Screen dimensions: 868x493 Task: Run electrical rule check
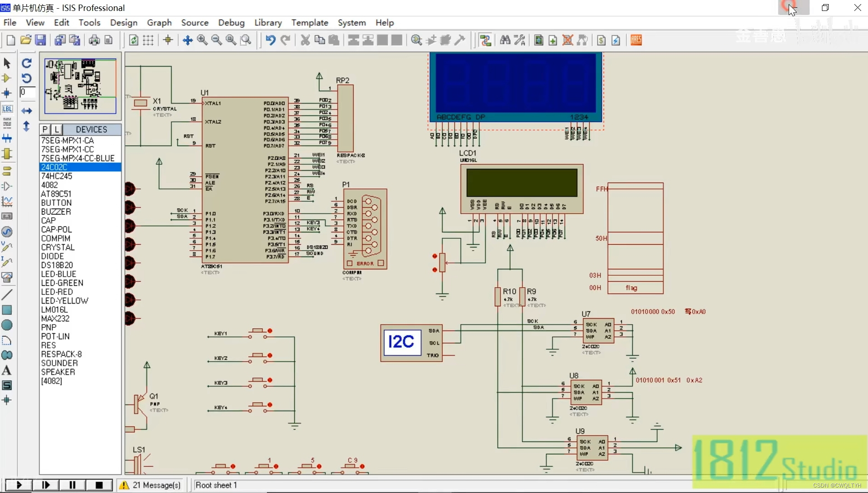(x=616, y=40)
